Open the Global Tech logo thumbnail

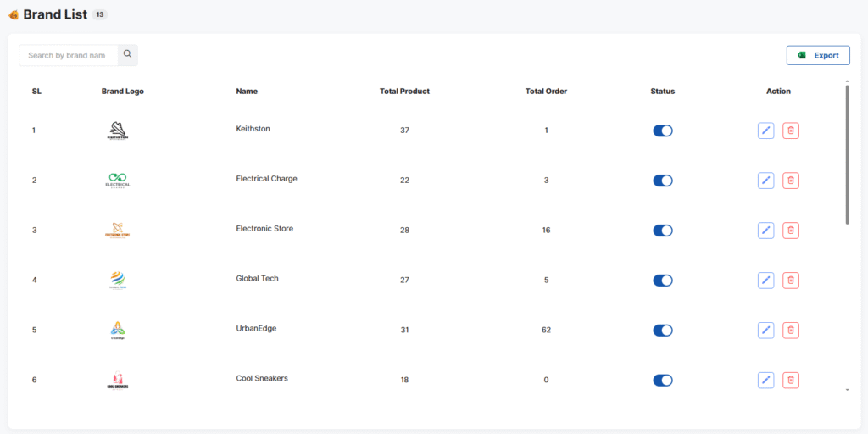click(117, 280)
